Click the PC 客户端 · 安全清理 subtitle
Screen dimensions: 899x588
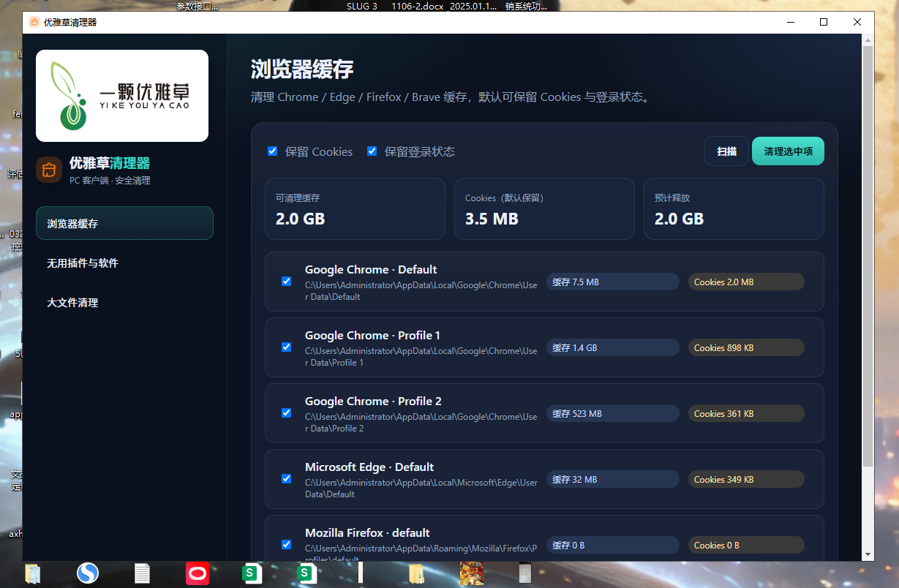(110, 181)
